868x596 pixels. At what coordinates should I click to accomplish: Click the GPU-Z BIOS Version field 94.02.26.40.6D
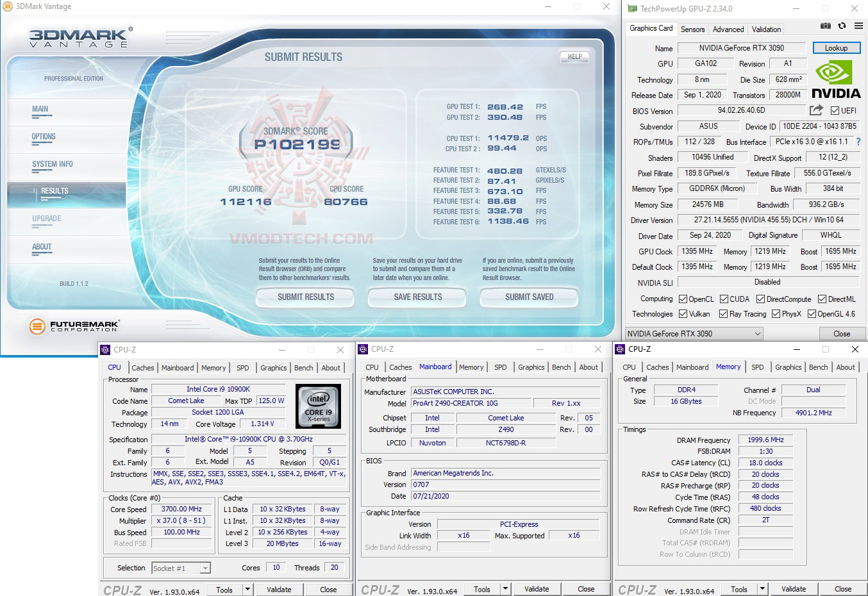coord(742,110)
